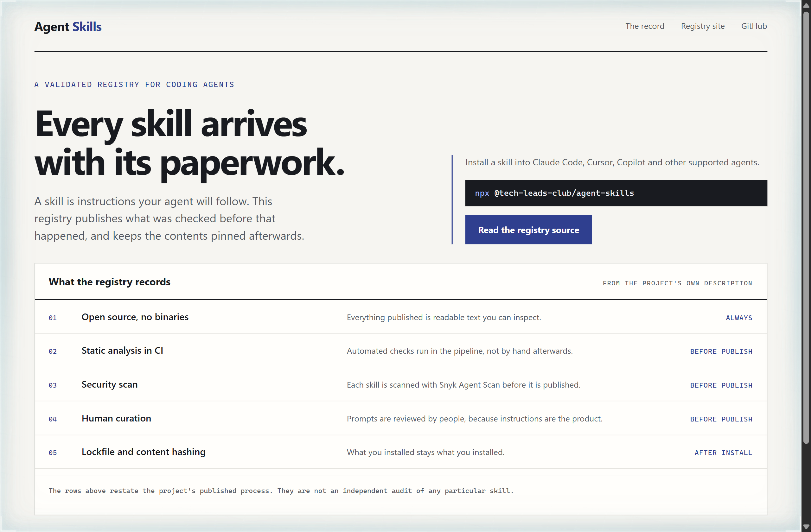This screenshot has height=532, width=811.
Task: Click 'Prompts are reviewed by people' description
Action: [474, 419]
